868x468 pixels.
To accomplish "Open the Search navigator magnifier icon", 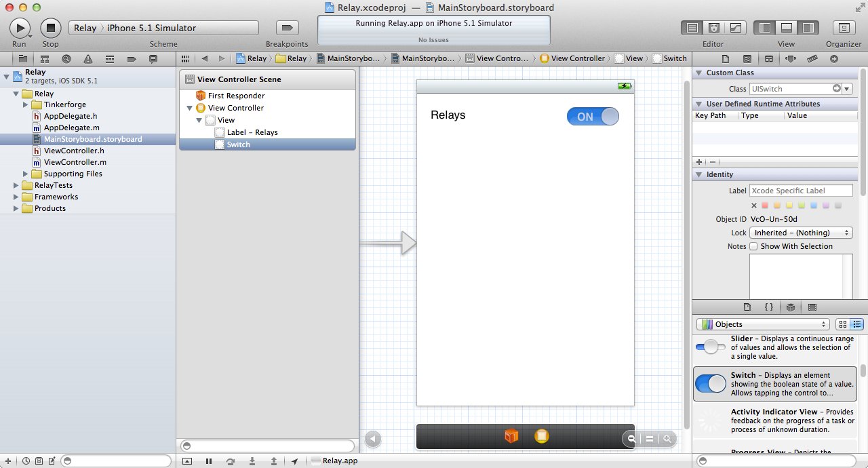I will point(66,59).
